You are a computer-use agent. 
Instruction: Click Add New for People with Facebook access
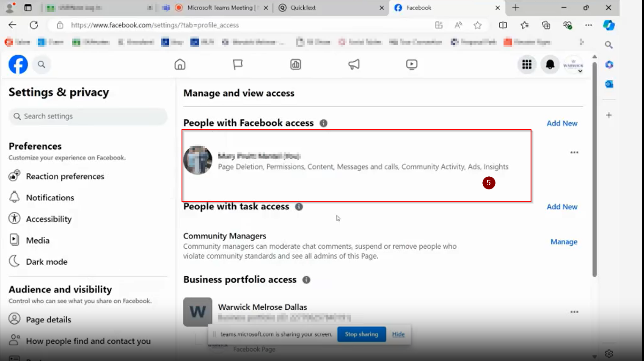pos(562,123)
